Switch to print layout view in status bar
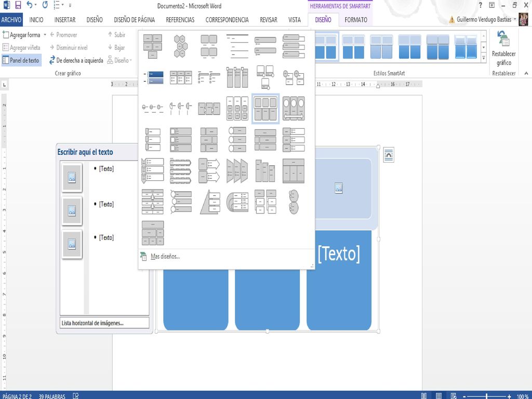 438,396
